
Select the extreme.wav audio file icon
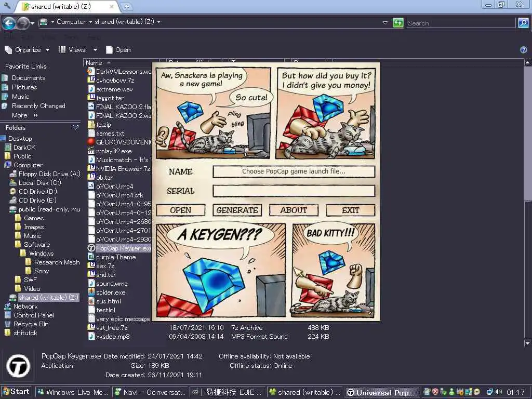point(91,89)
